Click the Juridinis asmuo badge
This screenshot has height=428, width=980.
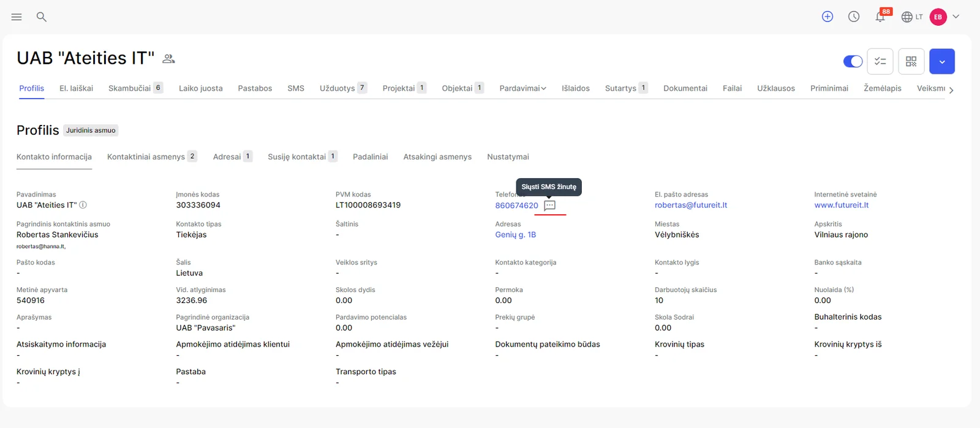tap(91, 130)
